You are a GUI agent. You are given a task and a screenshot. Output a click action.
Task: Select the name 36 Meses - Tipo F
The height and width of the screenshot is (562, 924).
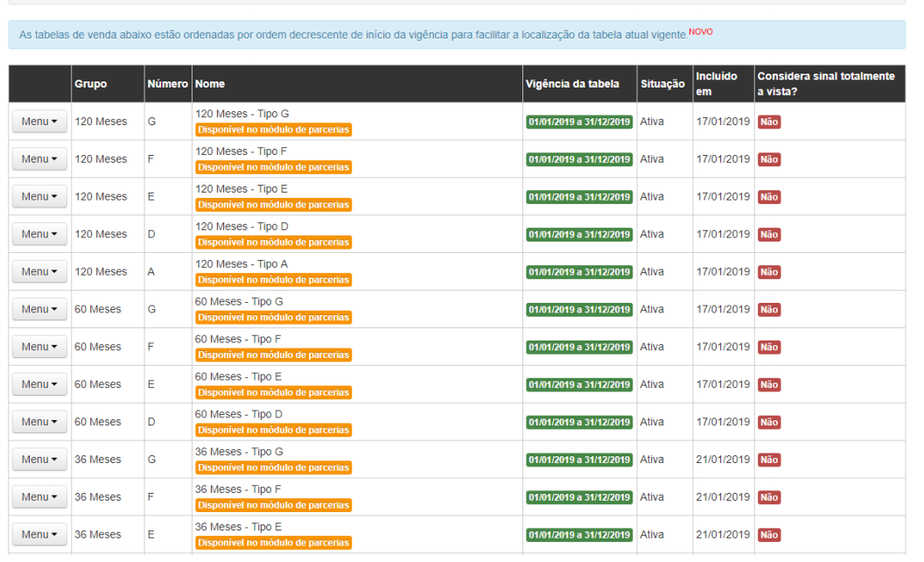pyautogui.click(x=239, y=489)
